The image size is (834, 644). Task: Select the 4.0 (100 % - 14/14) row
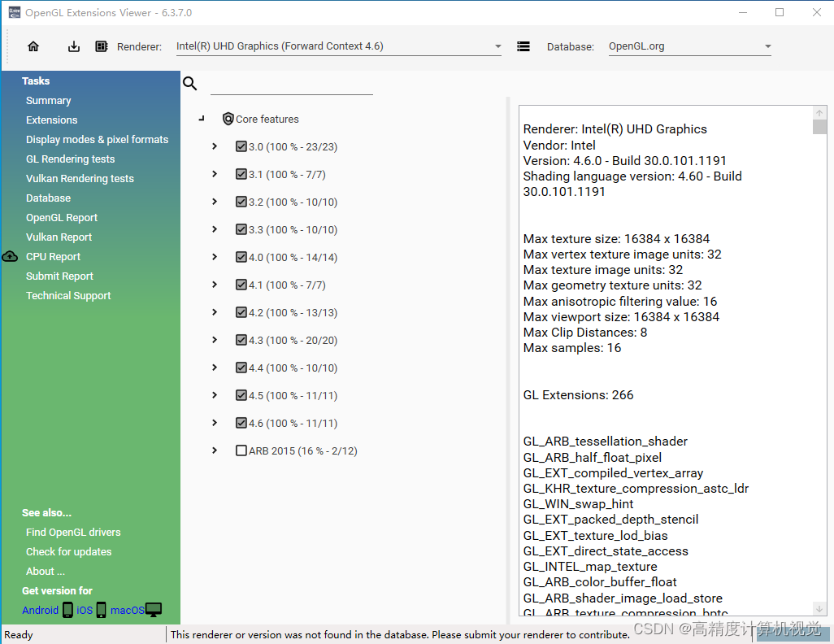click(x=293, y=257)
